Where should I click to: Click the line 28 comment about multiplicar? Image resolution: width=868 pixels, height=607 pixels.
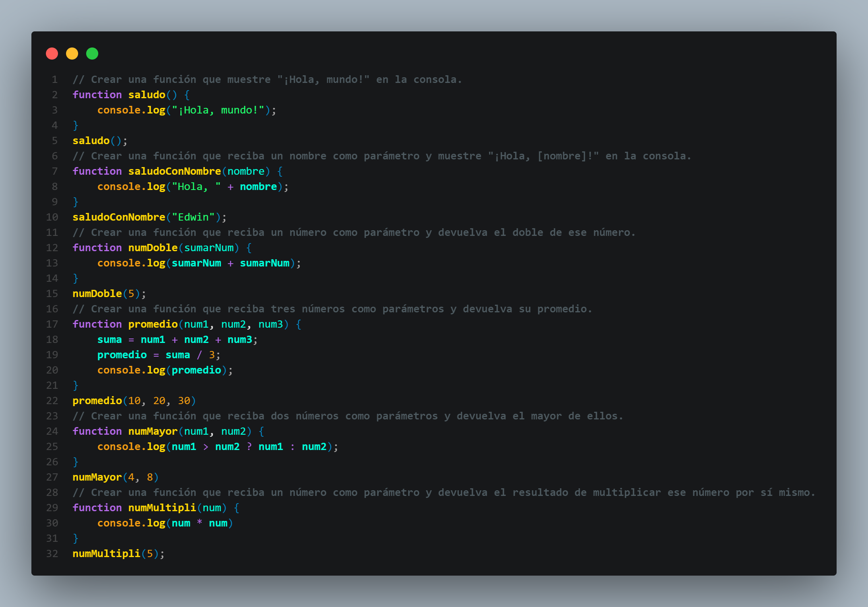pyautogui.click(x=444, y=493)
